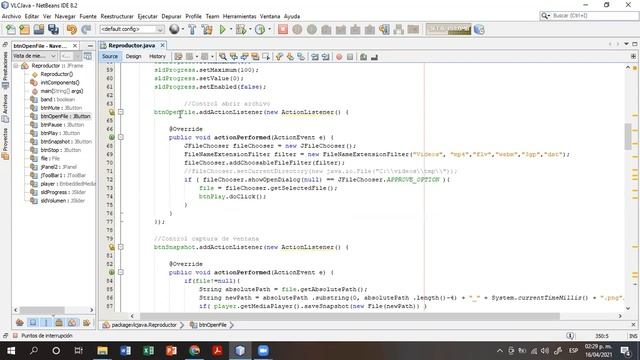Click the find selection magnifier in the editor toolbar
The image size is (640, 360).
(x=222, y=57)
